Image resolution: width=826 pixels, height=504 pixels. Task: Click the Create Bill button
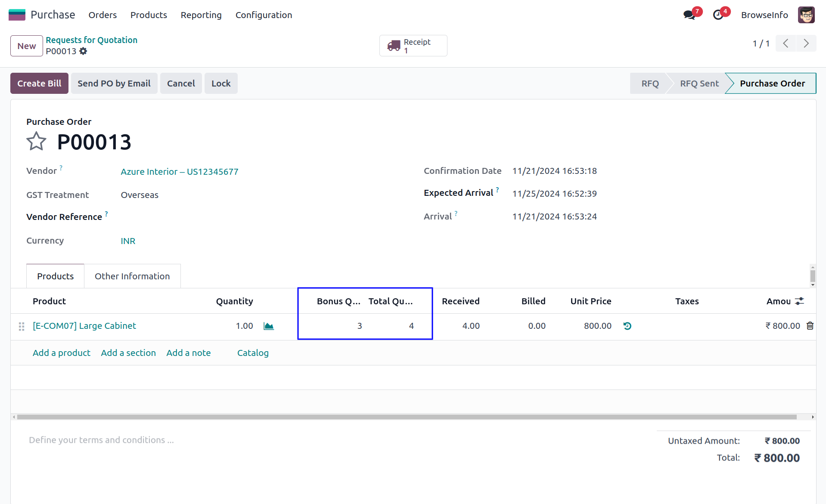click(x=39, y=83)
